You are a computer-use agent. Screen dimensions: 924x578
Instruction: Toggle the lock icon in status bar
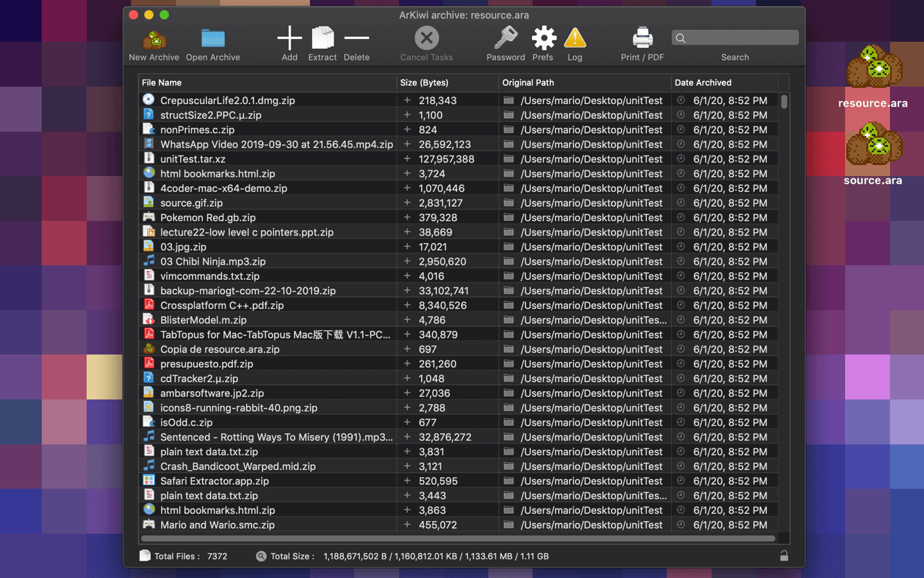point(783,556)
